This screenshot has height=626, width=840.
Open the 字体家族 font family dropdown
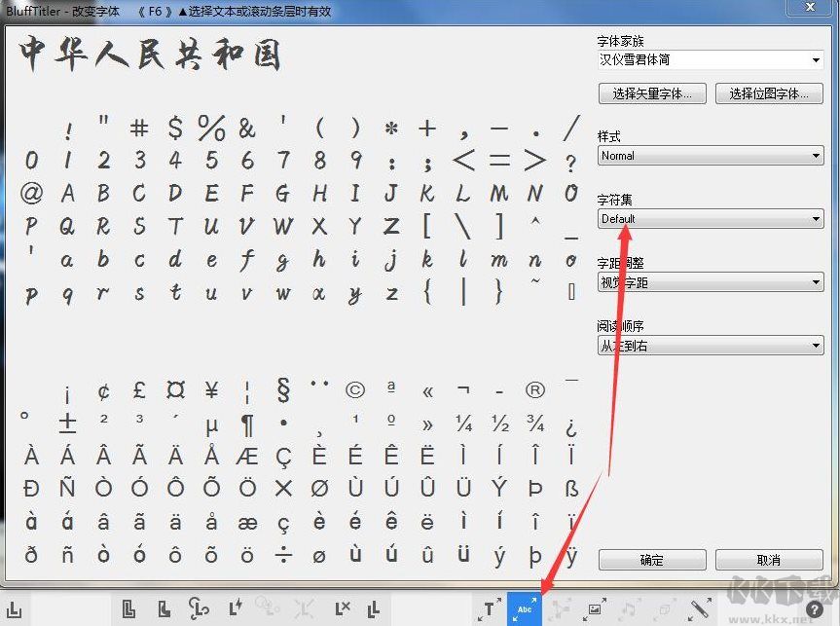[x=710, y=59]
